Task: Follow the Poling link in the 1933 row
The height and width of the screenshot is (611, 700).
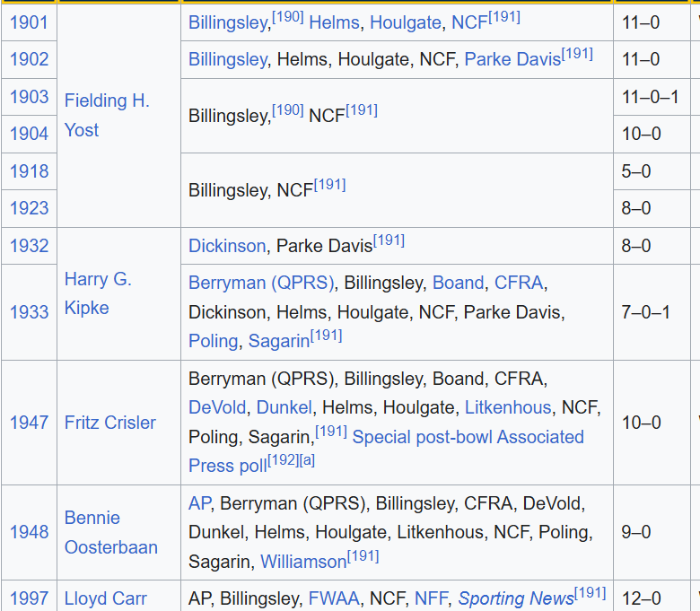Action: [213, 341]
